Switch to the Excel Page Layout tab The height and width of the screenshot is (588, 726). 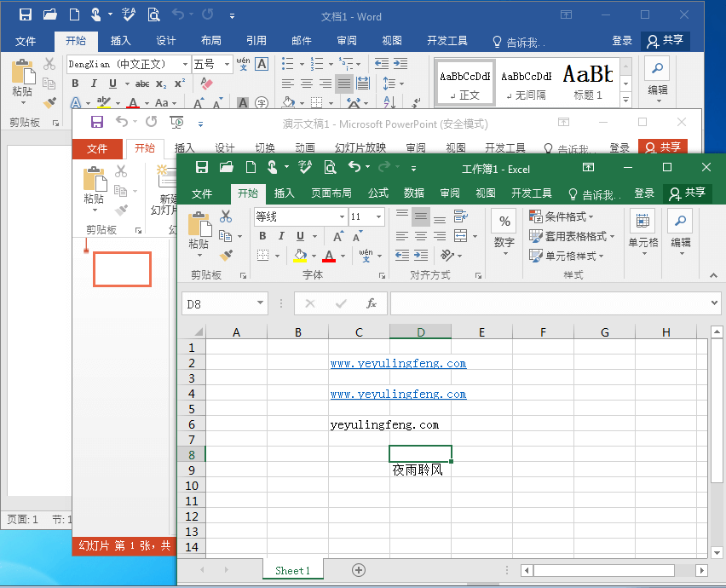pyautogui.click(x=331, y=193)
